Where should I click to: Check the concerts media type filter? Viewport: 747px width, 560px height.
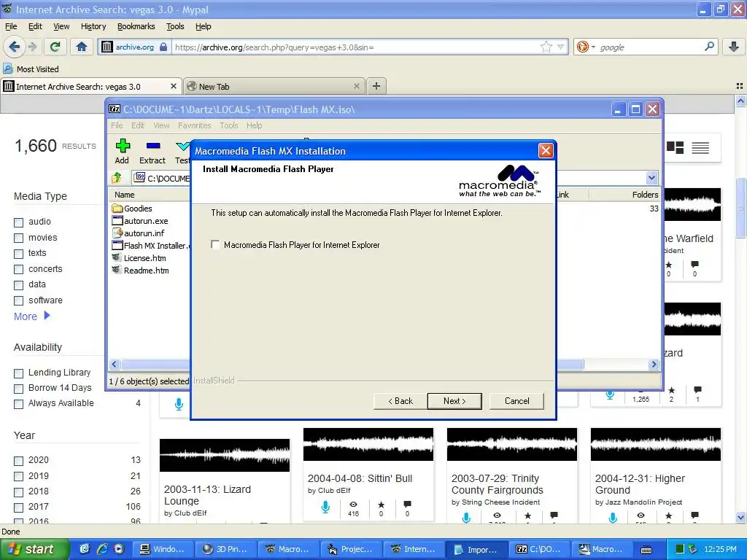click(18, 270)
